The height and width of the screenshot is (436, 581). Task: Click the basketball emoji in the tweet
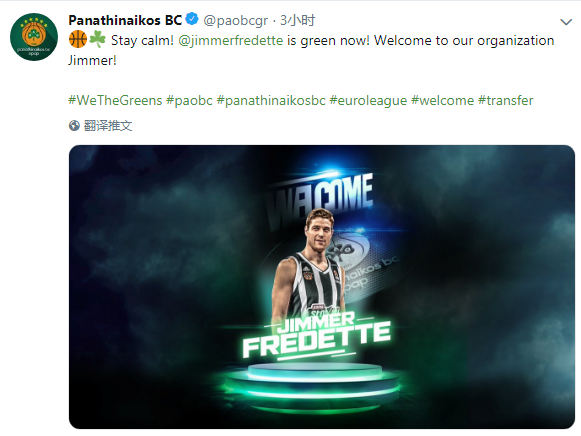coord(78,39)
